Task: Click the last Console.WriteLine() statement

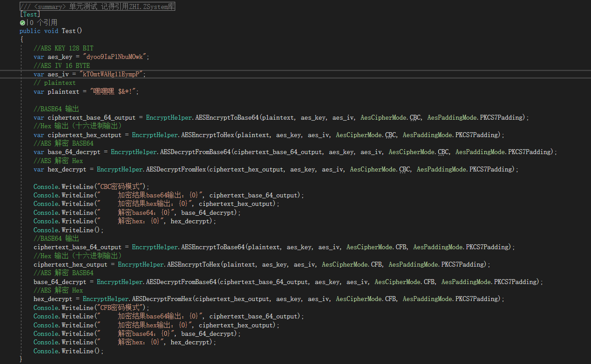Action: [x=68, y=351]
